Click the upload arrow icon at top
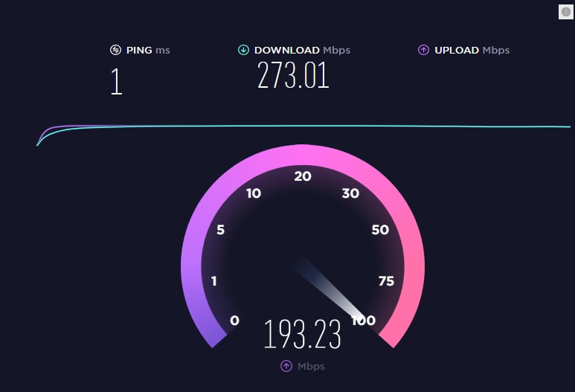Viewport: 575px width, 392px height. pyautogui.click(x=423, y=50)
